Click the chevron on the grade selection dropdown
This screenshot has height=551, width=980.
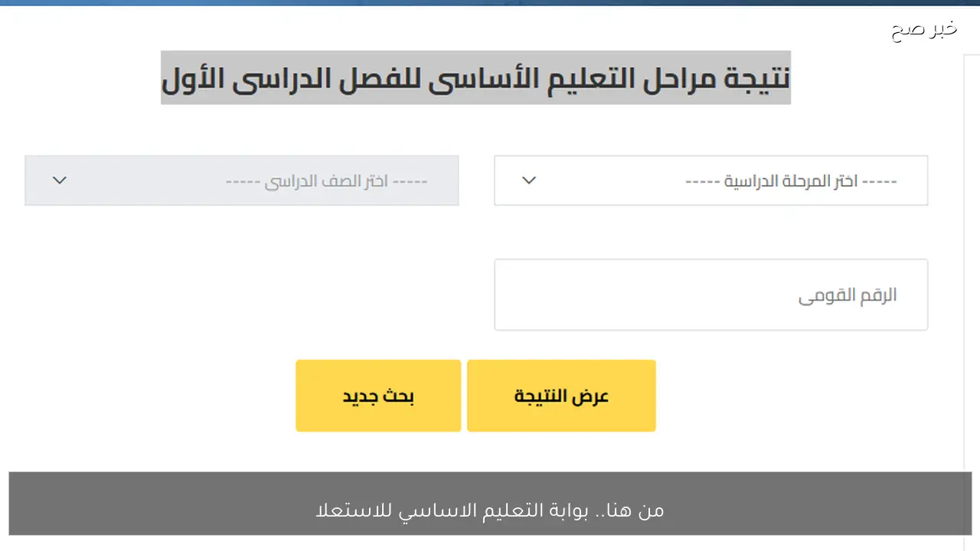pos(60,181)
